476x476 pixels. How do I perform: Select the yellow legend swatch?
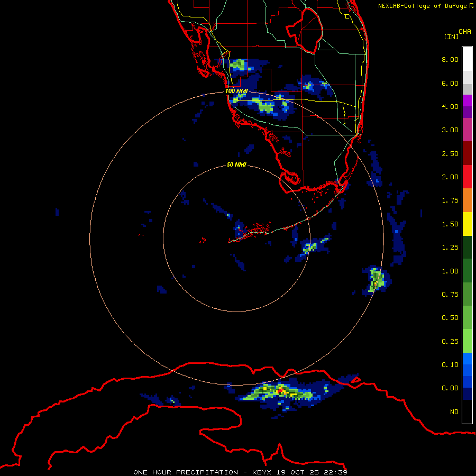click(x=467, y=224)
